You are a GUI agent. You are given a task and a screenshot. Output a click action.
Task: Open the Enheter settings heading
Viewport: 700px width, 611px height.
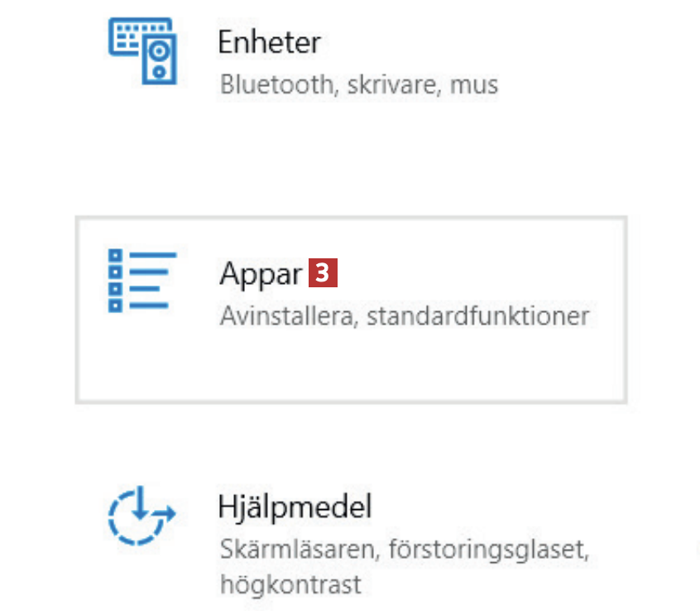[x=269, y=41]
